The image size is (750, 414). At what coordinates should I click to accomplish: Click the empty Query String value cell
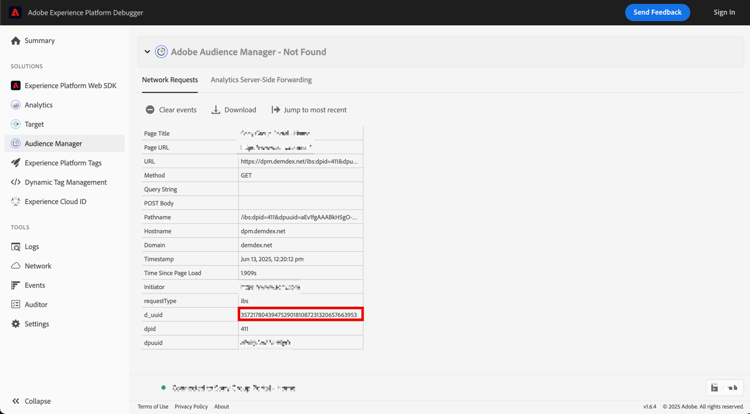click(301, 189)
